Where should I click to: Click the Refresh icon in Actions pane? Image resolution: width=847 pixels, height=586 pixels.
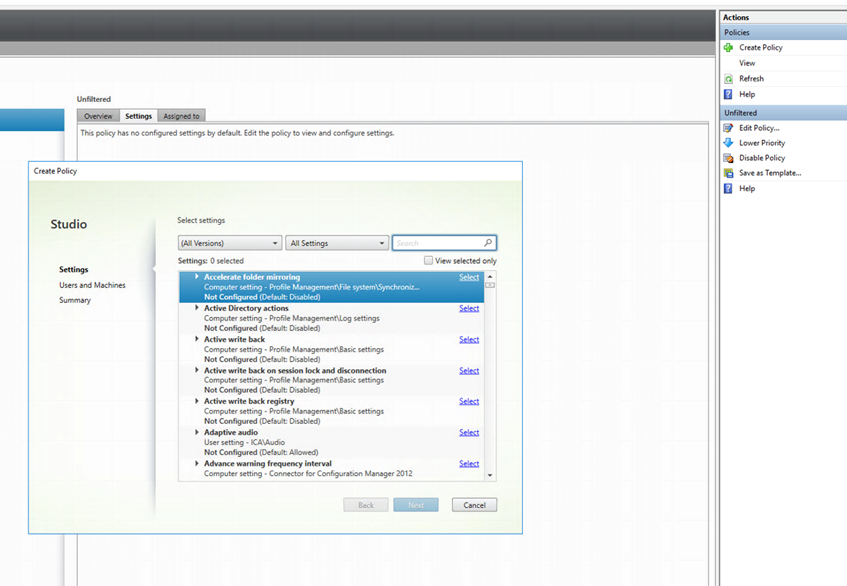(728, 79)
